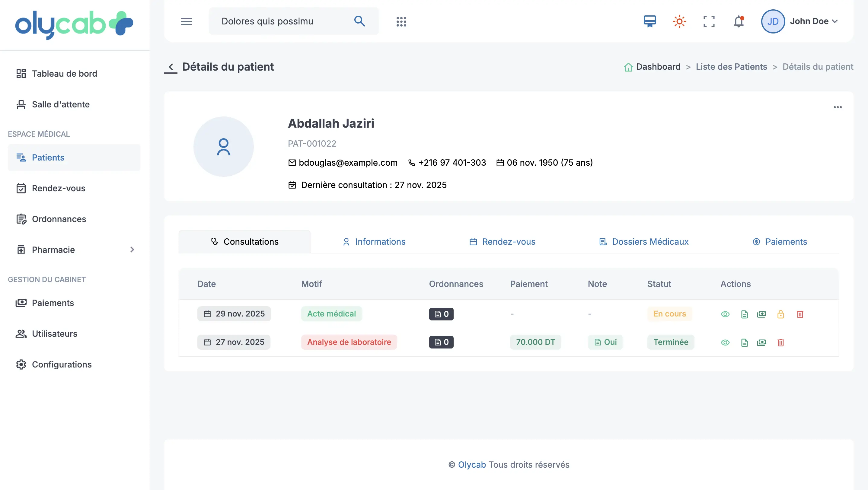Open the John Doe profile dropdown
Viewport: 868px width, 490px height.
[x=813, y=21]
